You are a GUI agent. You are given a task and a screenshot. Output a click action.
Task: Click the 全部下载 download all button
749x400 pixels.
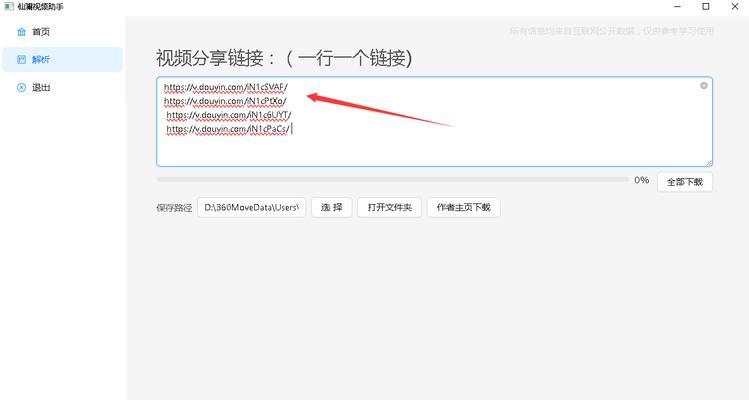[685, 182]
